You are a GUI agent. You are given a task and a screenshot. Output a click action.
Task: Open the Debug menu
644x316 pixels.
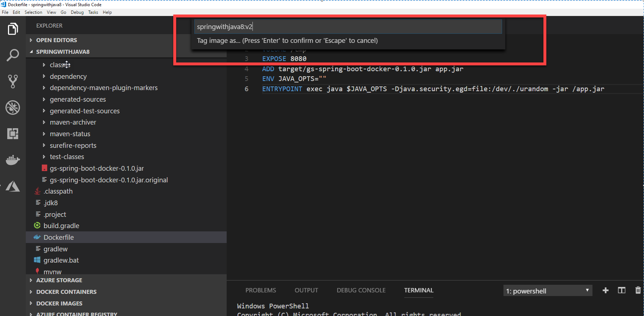pos(77,12)
